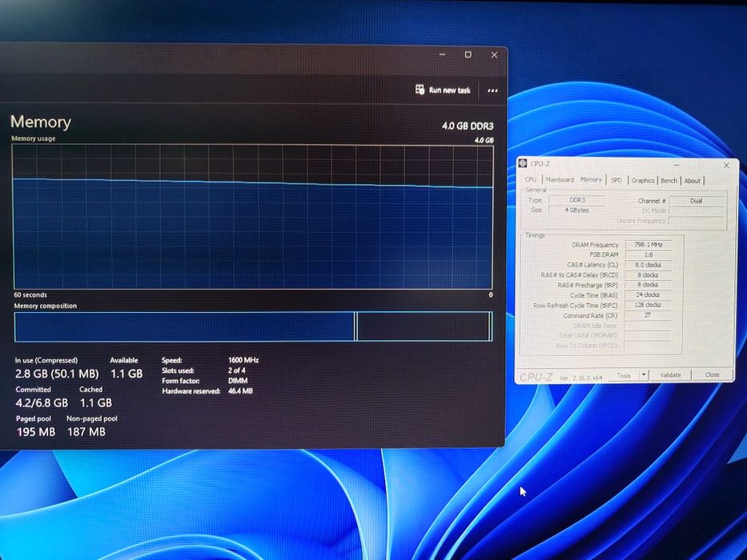Open the About tab in CPU-Z
Image resolution: width=747 pixels, height=560 pixels.
tap(693, 181)
